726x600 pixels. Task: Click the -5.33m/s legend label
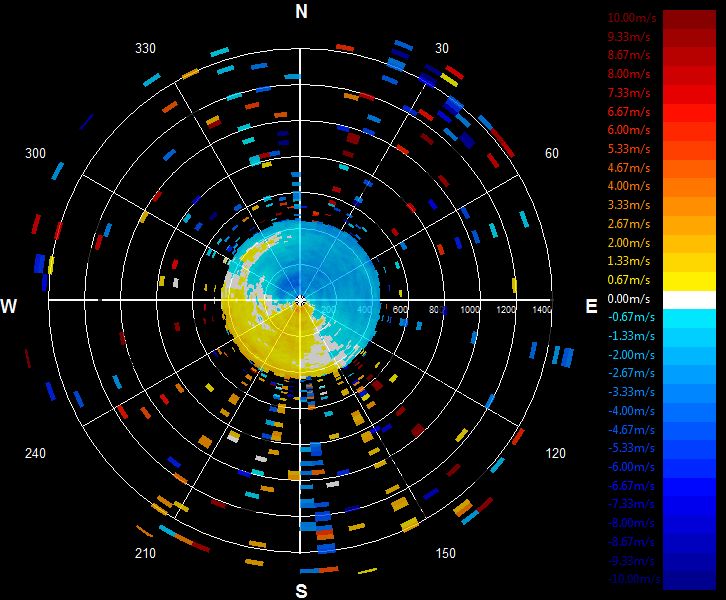[x=631, y=448]
